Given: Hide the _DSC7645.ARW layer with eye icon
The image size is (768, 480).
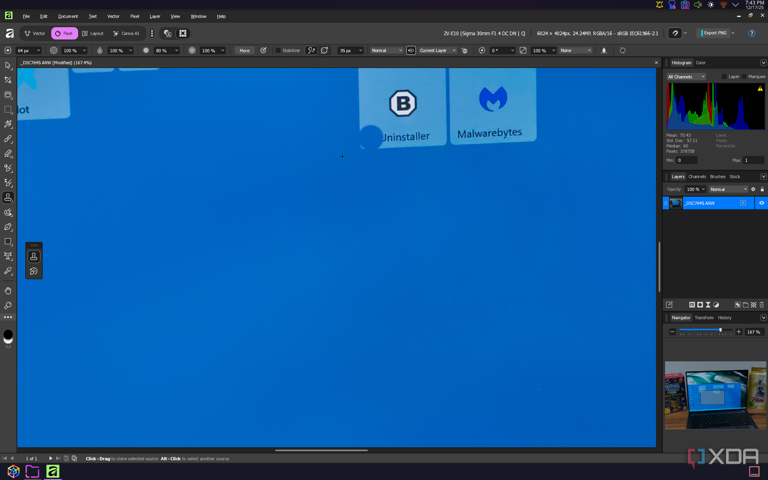Looking at the screenshot, I should tap(761, 203).
